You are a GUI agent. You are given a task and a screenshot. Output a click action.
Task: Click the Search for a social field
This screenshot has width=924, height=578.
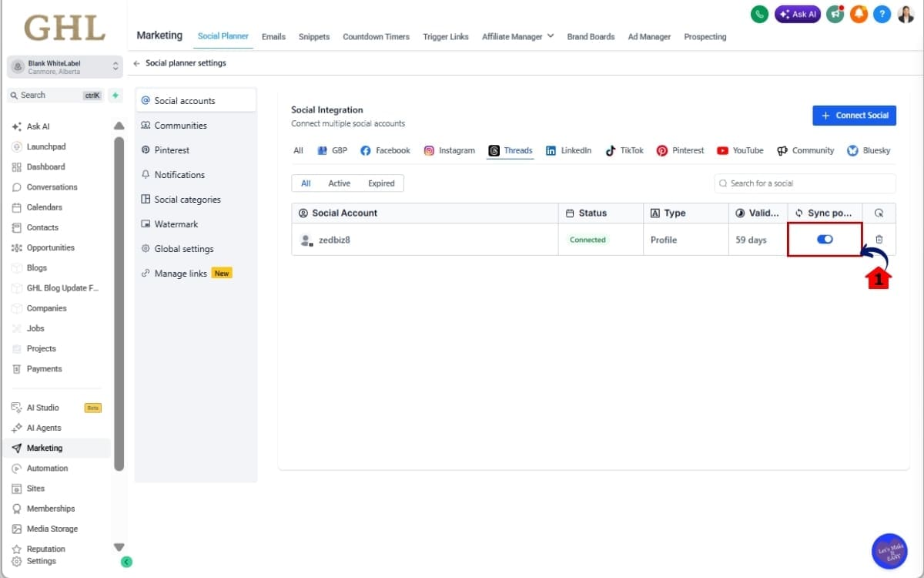tap(805, 183)
